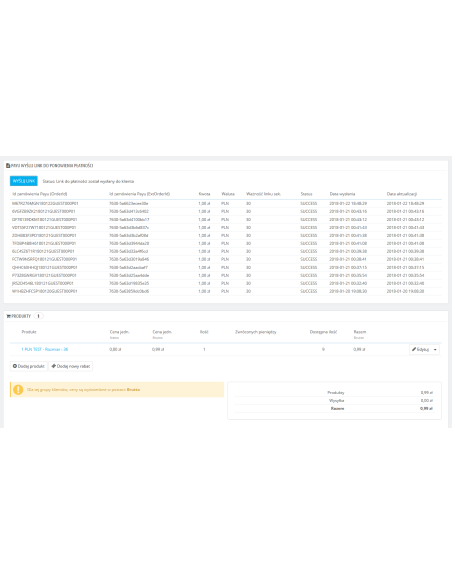Viewport: 452px width, 584px height.
Task: Click the Razem total row
Action: click(x=334, y=409)
